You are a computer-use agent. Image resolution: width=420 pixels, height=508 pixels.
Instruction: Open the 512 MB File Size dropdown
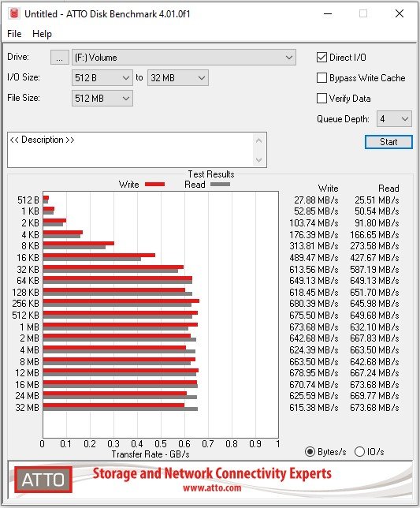(102, 99)
